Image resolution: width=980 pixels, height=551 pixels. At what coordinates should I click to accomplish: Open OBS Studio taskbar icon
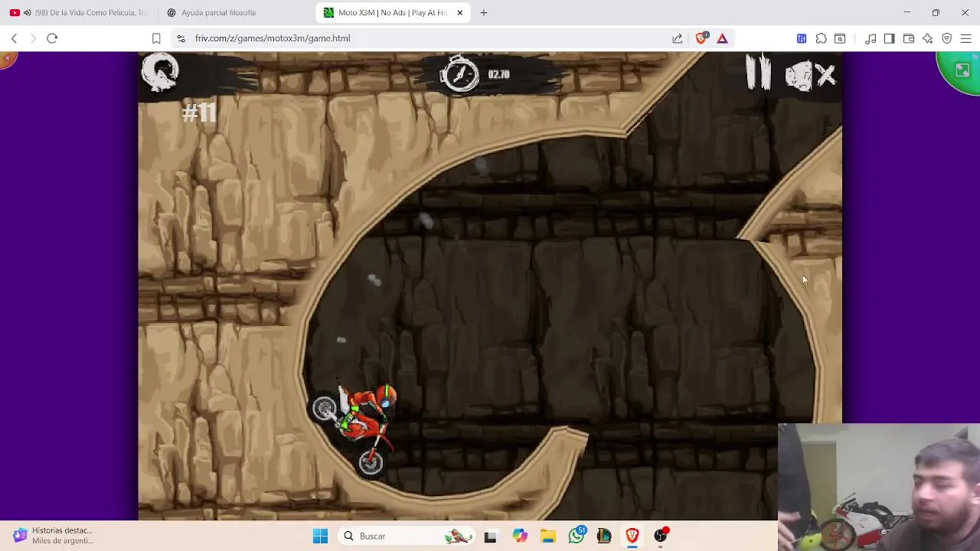point(660,536)
